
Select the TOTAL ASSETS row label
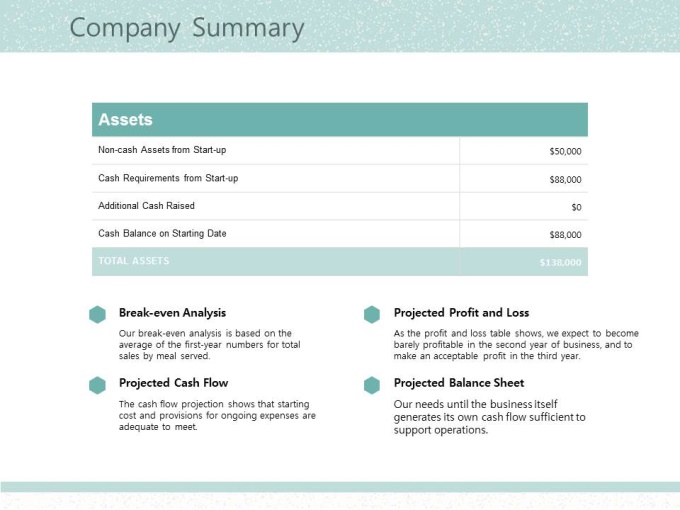pos(134,261)
